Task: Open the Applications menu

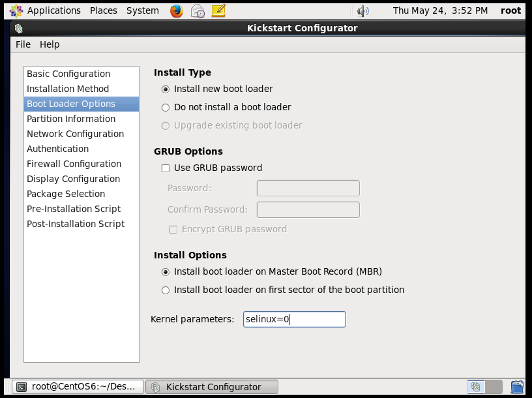Action: point(54,11)
